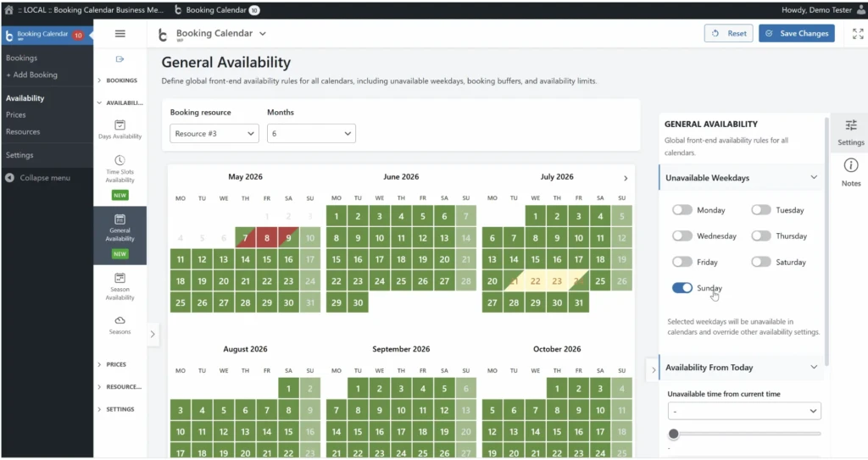
Task: Toggle Wednesday as unavailable
Action: click(682, 236)
